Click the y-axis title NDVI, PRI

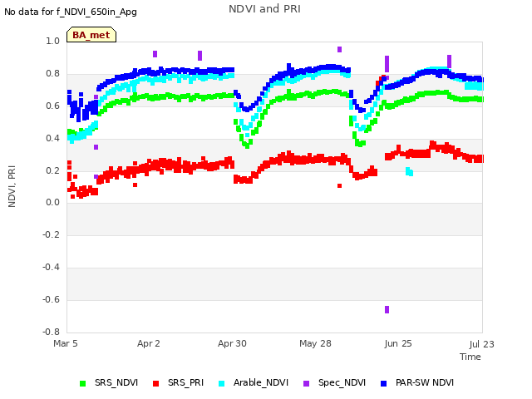[12, 186]
